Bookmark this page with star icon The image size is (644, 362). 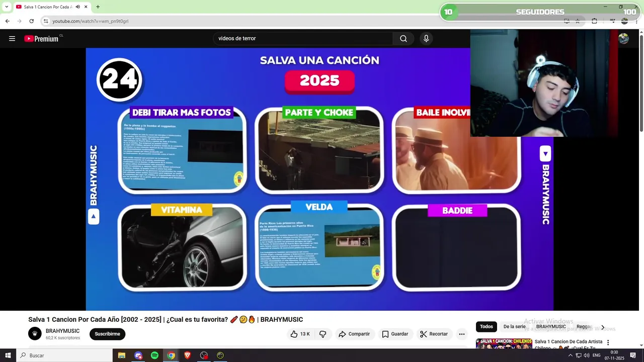(x=578, y=21)
